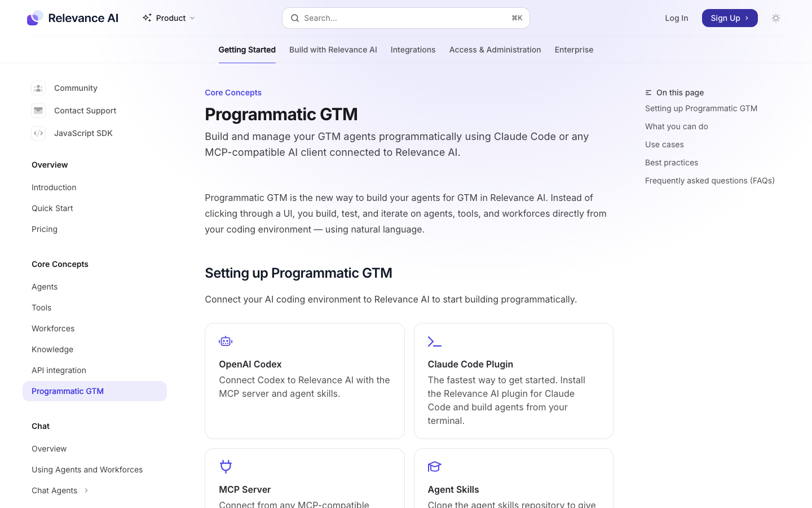
Task: Open the Community icon link in sidebar
Action: point(38,88)
